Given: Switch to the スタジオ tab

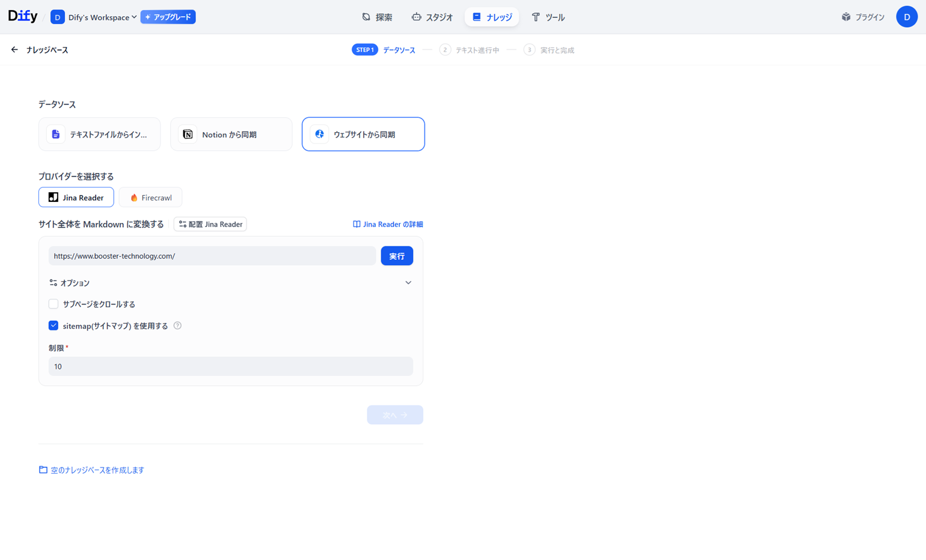Looking at the screenshot, I should point(432,17).
